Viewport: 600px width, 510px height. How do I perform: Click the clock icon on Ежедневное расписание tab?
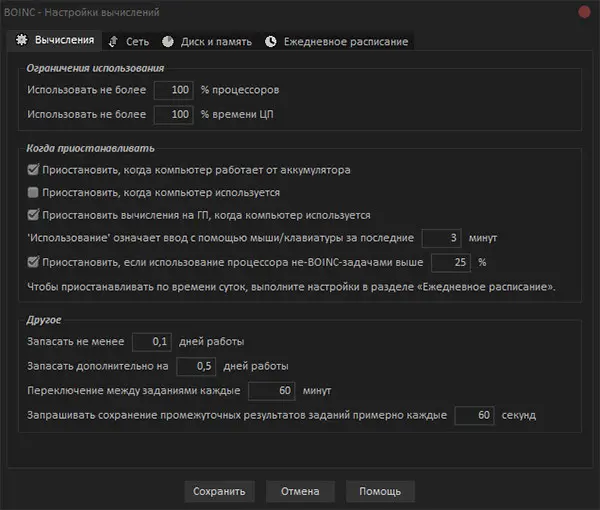[271, 41]
